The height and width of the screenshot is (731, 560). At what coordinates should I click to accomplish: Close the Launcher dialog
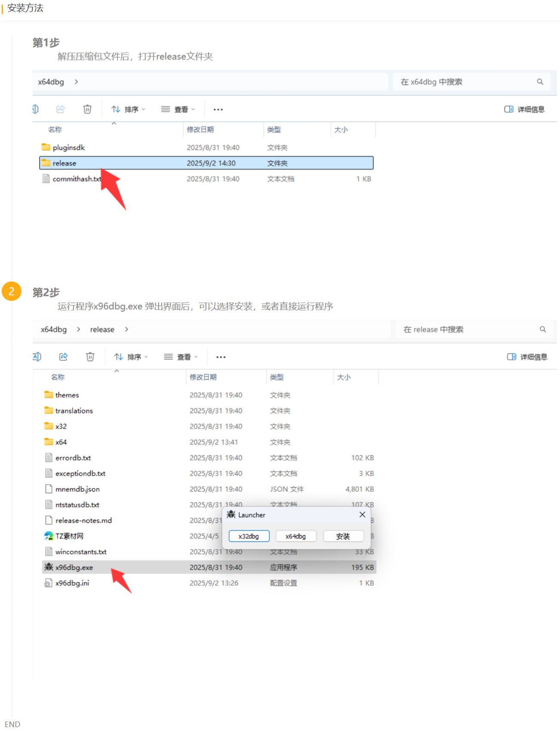tap(362, 515)
